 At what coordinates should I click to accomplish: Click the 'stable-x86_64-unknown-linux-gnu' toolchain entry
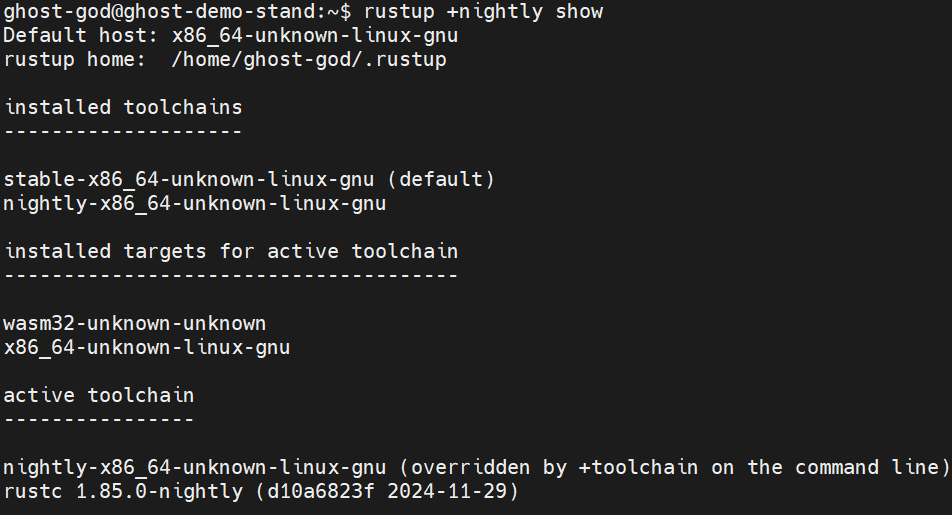click(189, 180)
